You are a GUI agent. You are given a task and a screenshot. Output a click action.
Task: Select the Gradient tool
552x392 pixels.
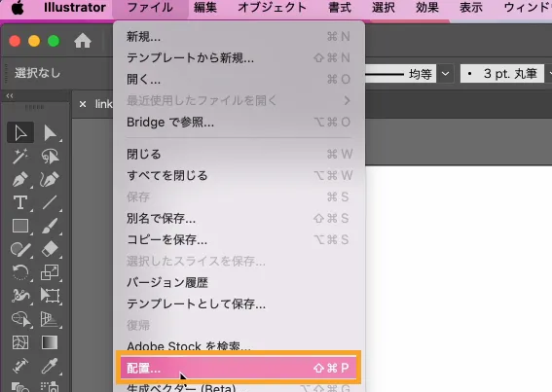(x=50, y=342)
